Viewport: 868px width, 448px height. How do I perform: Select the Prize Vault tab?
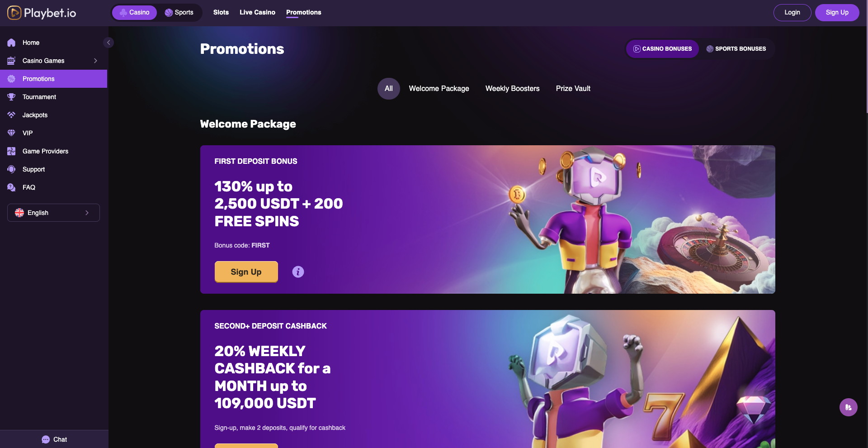click(x=573, y=89)
